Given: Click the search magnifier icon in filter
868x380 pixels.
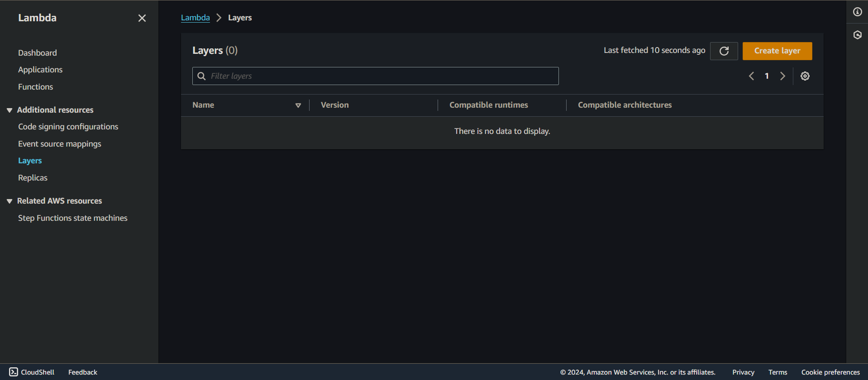Looking at the screenshot, I should 202,76.
